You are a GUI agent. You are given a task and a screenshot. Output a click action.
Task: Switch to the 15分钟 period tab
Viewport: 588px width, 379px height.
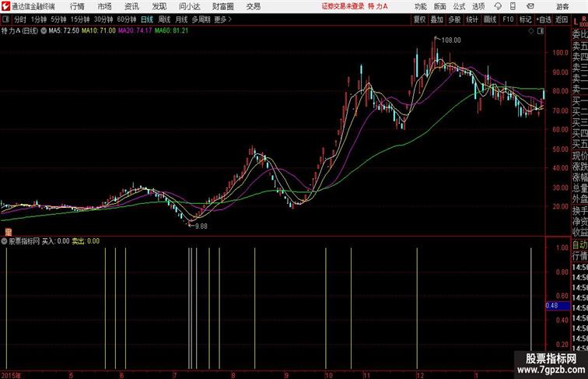click(x=80, y=19)
